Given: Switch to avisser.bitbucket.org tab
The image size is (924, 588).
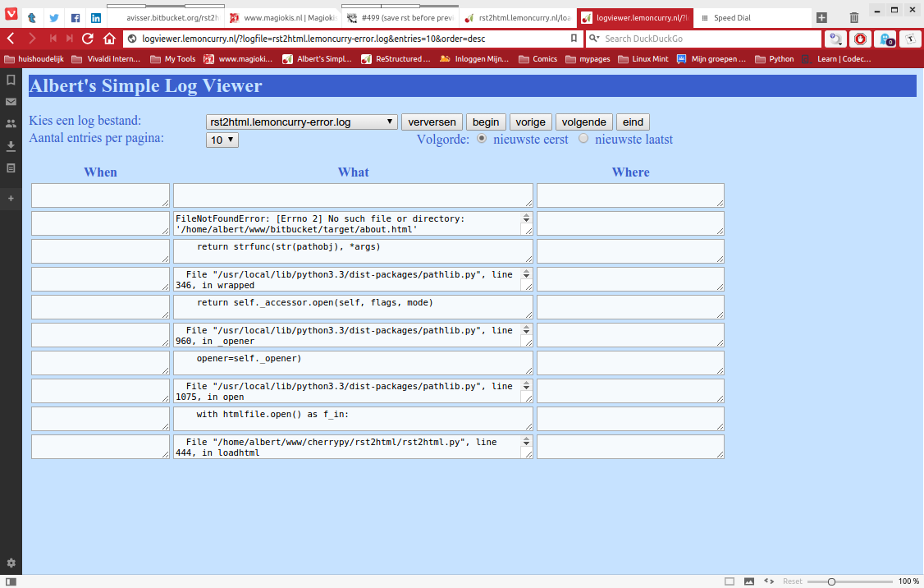Looking at the screenshot, I should pyautogui.click(x=167, y=18).
